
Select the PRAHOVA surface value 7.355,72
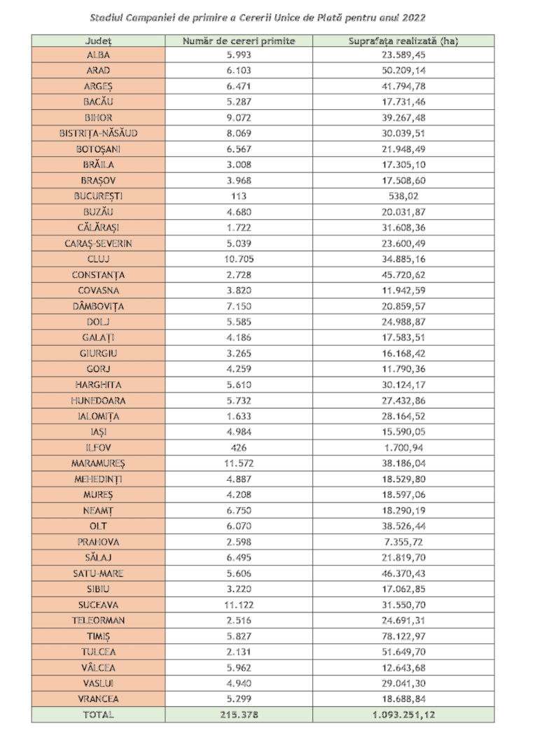pyautogui.click(x=403, y=542)
